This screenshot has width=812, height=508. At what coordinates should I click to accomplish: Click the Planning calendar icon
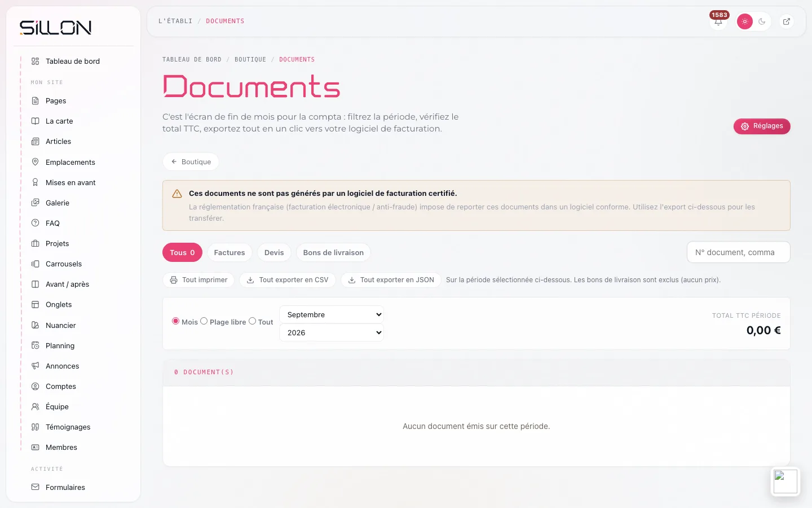35,345
